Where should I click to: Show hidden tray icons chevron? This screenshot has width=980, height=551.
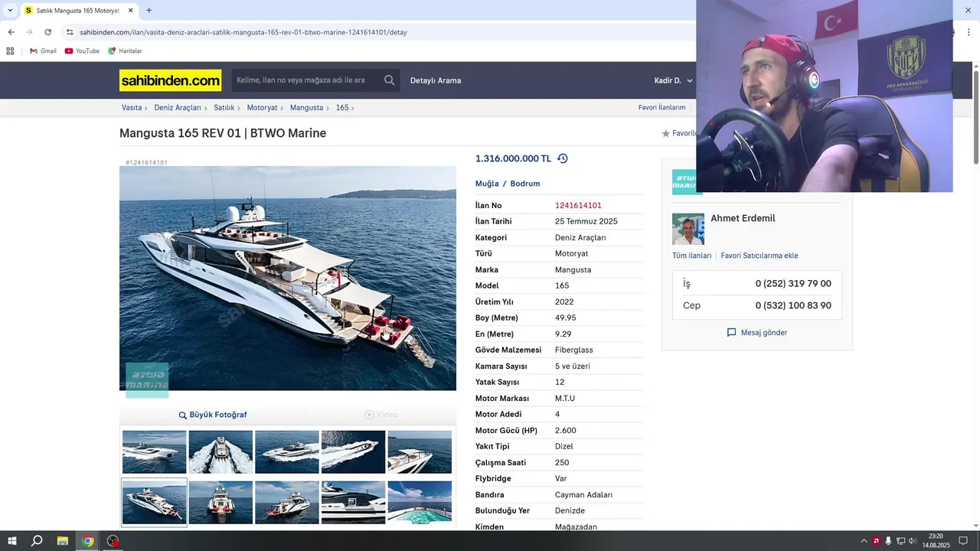pos(864,541)
